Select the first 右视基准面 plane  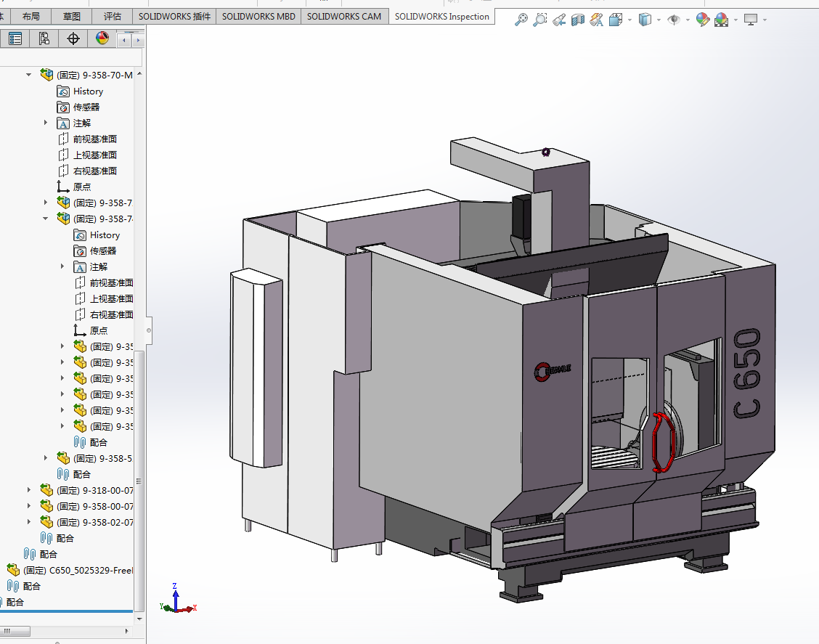[x=87, y=171]
